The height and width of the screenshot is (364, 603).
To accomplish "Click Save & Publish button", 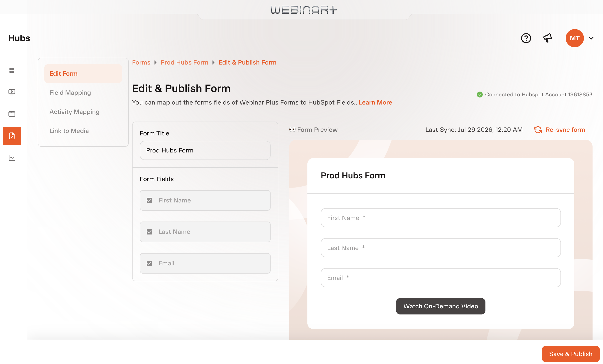I will click(571, 354).
